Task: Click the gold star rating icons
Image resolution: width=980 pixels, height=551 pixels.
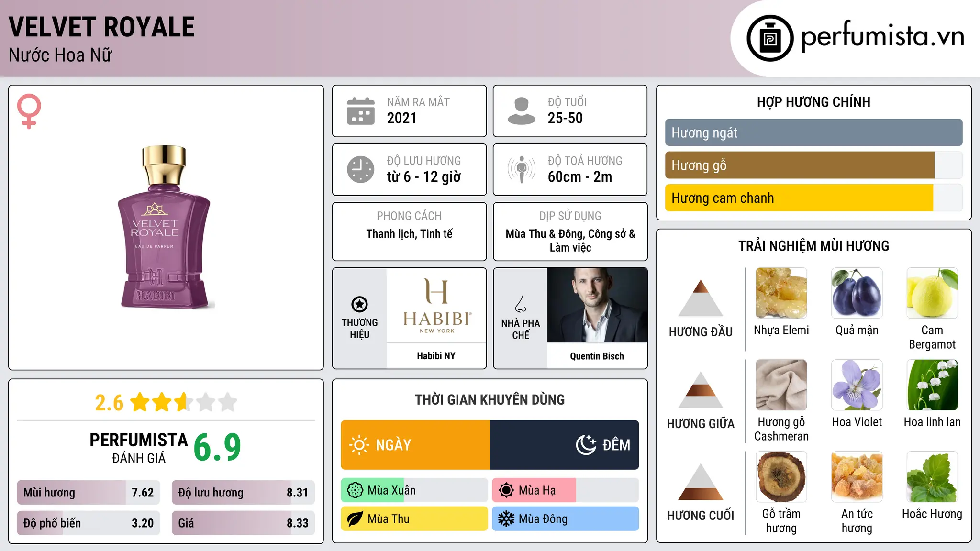Action: pos(184,402)
